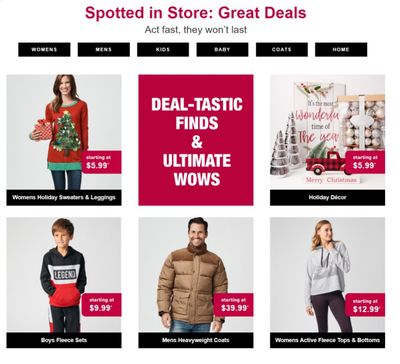Open the boy in LEGEND hoodie photo
The width and height of the screenshot is (400, 364).
(64, 275)
